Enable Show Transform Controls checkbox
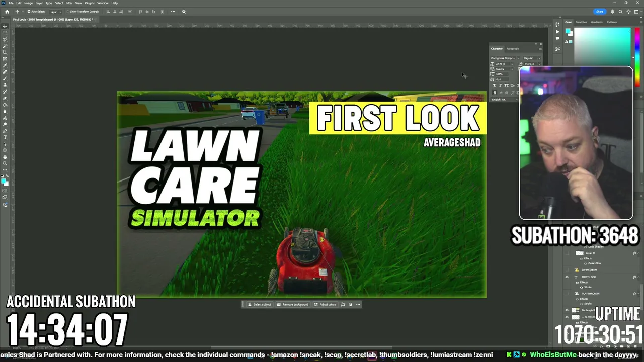This screenshot has height=362, width=644. point(68,12)
